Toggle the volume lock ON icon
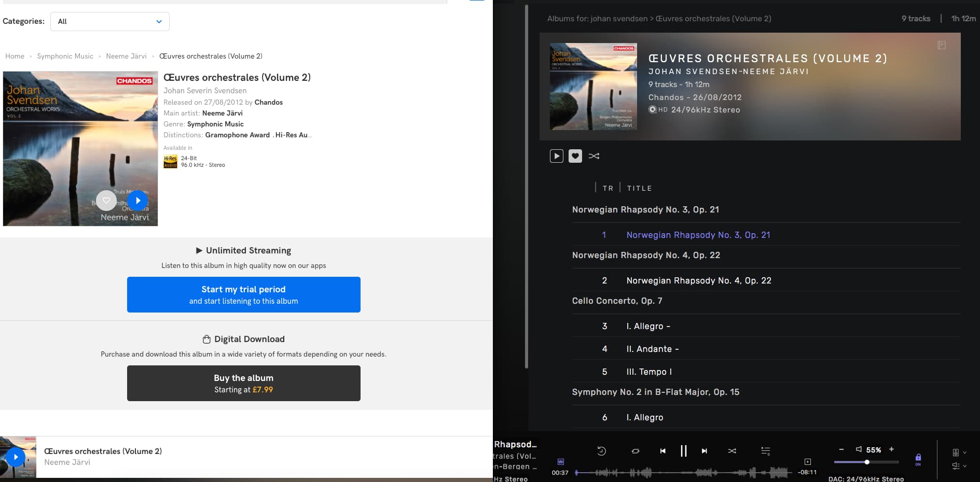Image resolution: width=980 pixels, height=482 pixels. 918,459
